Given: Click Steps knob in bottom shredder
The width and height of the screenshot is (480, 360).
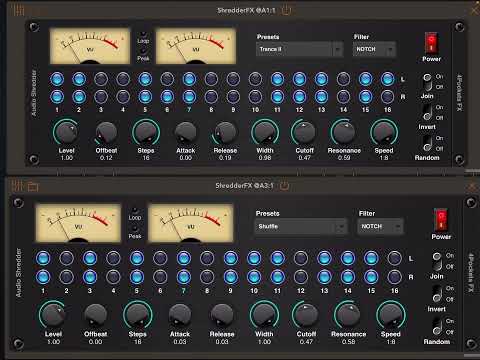Looking at the screenshot, I should point(138,315).
